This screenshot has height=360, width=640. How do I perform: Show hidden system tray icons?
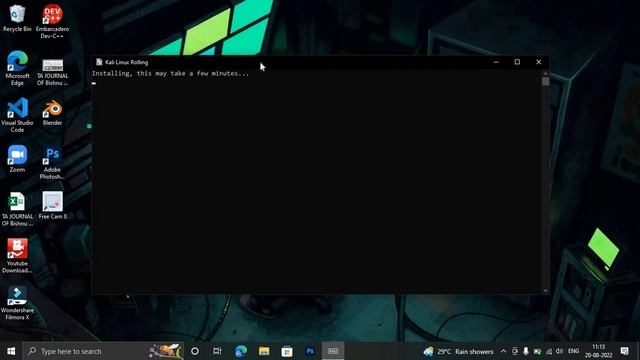click(504, 351)
